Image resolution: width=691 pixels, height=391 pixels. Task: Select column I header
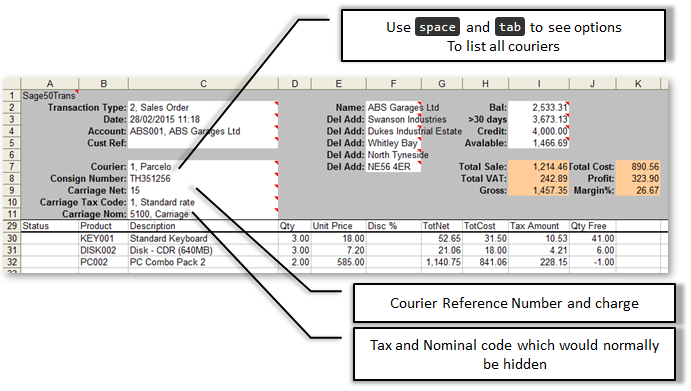coord(539,84)
